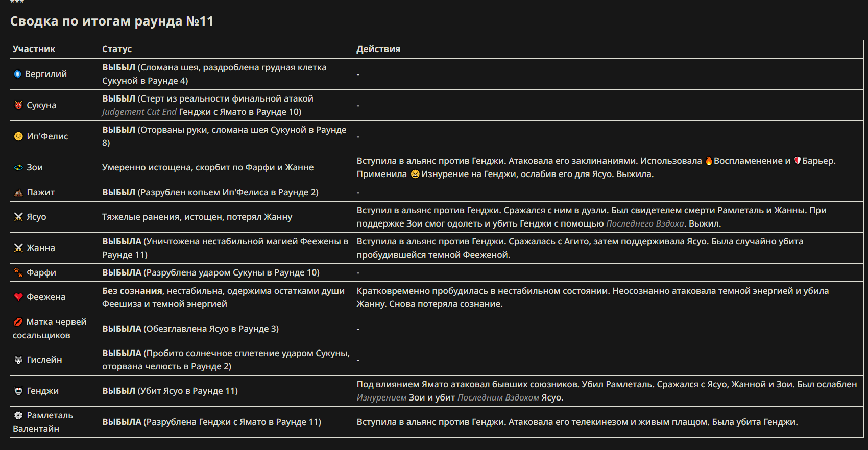Click the wolf icon next to Гислейн
This screenshot has height=450, width=868.
tap(18, 360)
